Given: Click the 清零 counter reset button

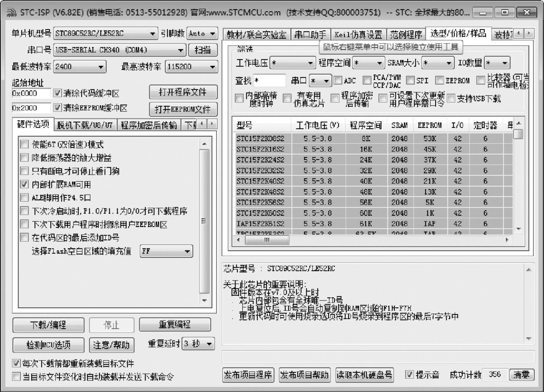Looking at the screenshot, I should tap(522, 375).
